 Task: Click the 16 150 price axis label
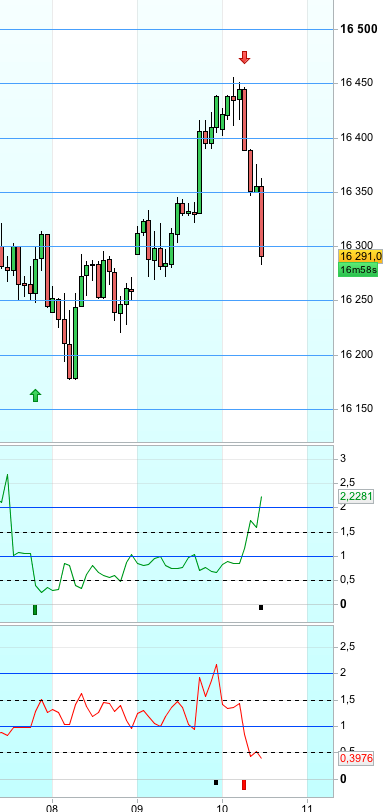click(x=357, y=409)
